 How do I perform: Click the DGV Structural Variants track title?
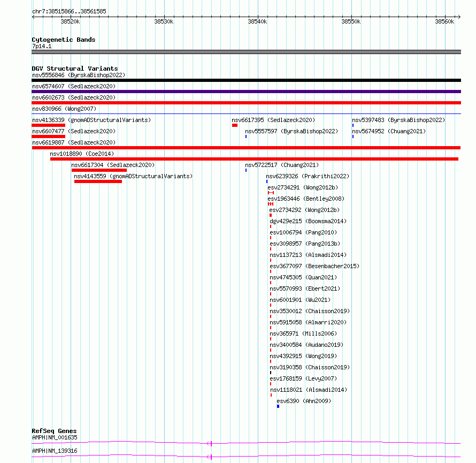pyautogui.click(x=75, y=69)
